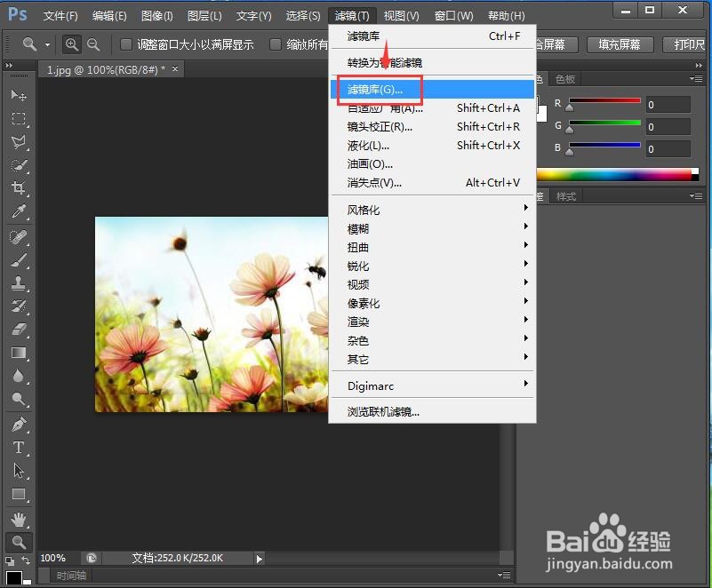The height and width of the screenshot is (588, 712).
Task: Select the Pen tool
Action: tap(19, 424)
